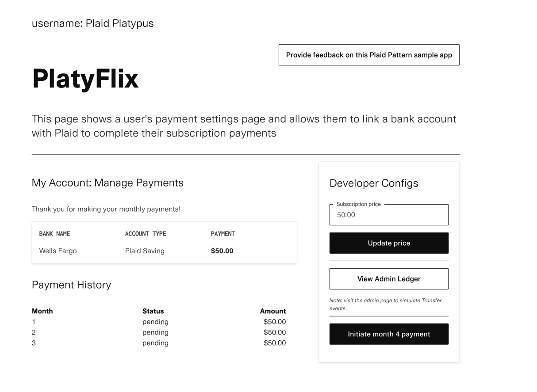Click the Status column header
537x392 pixels.
click(153, 311)
